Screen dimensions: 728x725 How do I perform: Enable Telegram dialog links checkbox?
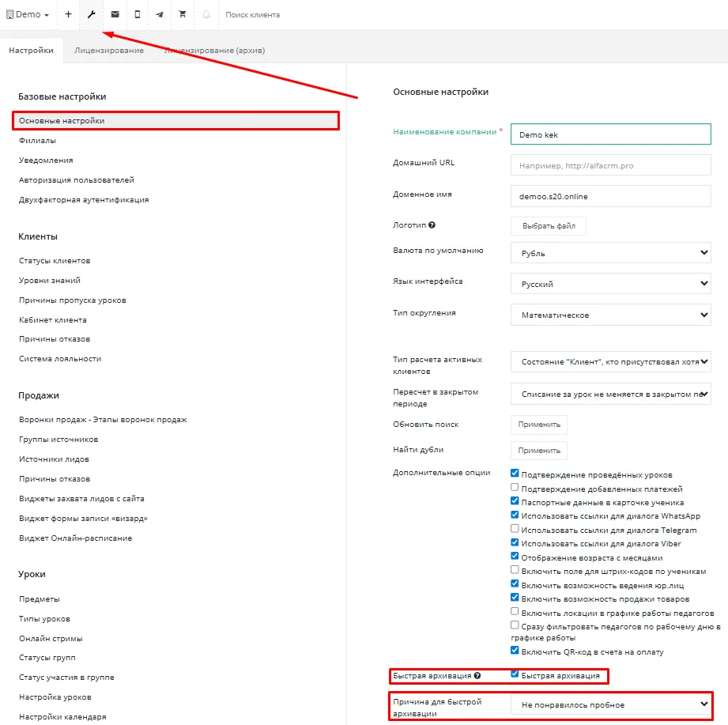point(515,529)
